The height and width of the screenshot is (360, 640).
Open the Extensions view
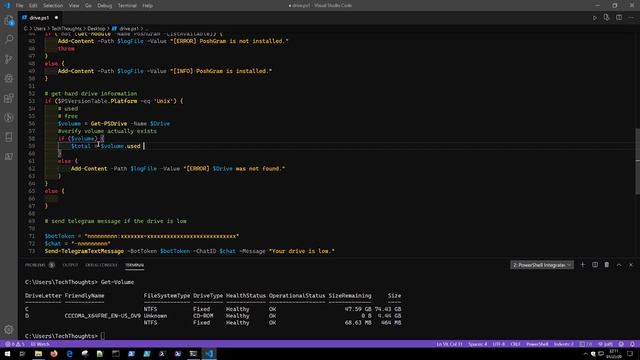click(x=9, y=98)
